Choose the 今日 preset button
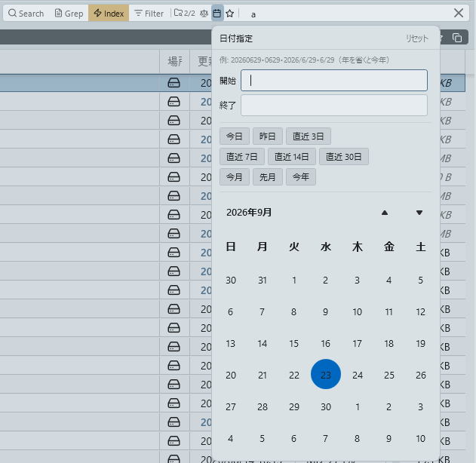Image resolution: width=476 pixels, height=463 pixels. [x=235, y=136]
